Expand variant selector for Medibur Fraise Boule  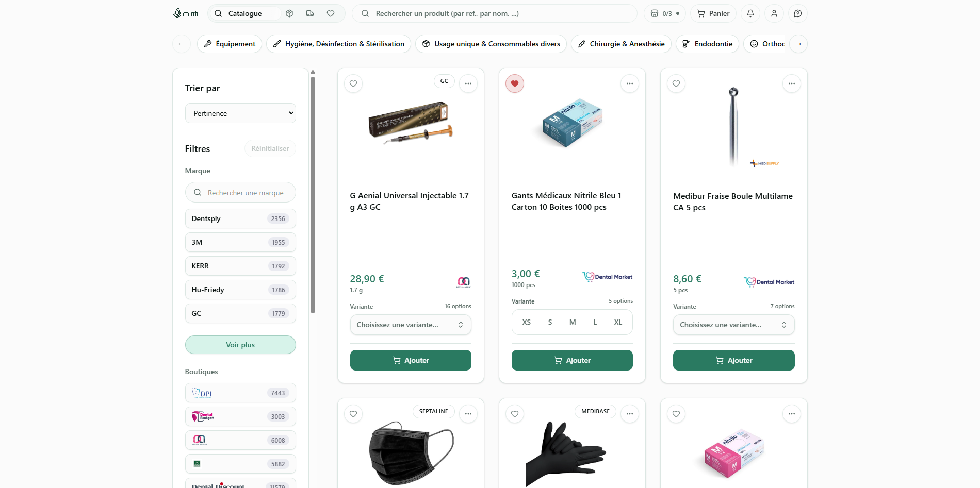(733, 325)
